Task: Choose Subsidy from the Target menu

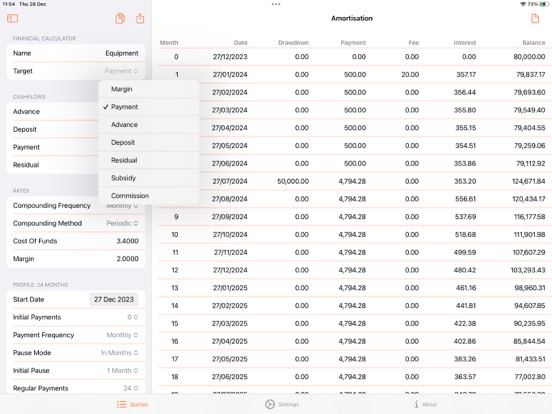Action: pyautogui.click(x=149, y=178)
